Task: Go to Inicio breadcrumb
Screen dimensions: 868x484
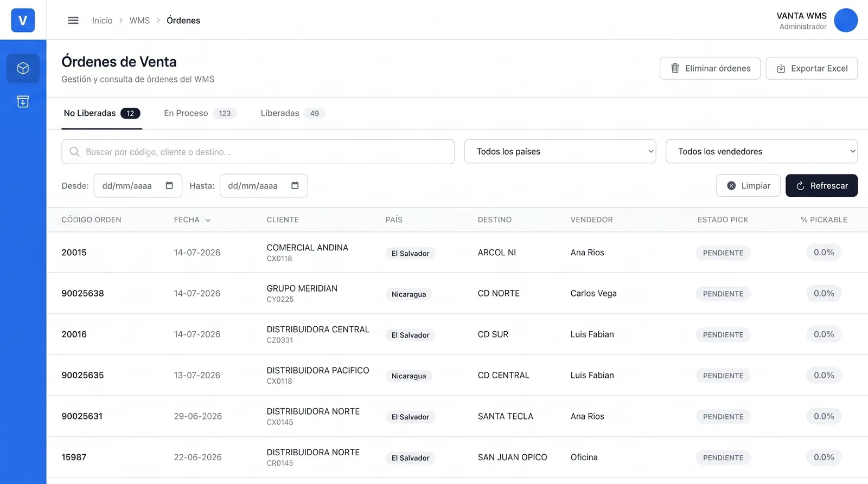Action: [x=102, y=21]
